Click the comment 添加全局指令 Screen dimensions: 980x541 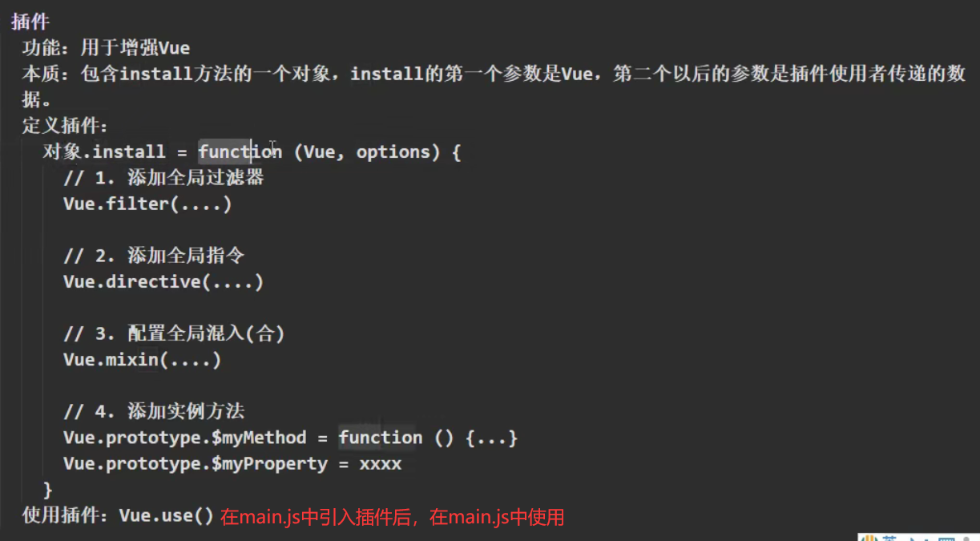(186, 256)
